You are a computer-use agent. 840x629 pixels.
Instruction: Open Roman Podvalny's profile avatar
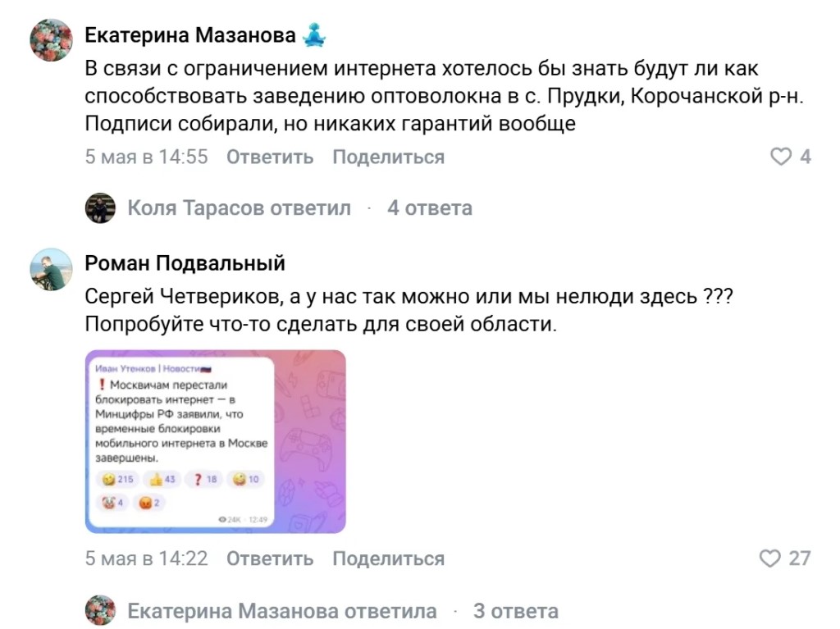tap(51, 269)
